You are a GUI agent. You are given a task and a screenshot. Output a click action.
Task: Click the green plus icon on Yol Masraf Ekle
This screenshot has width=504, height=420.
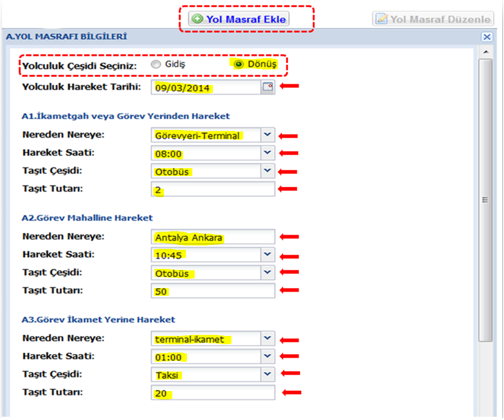(x=197, y=19)
